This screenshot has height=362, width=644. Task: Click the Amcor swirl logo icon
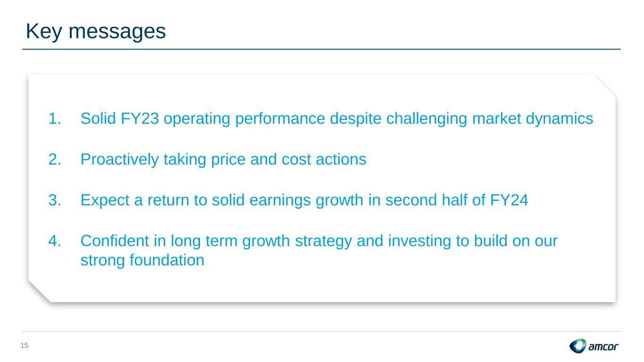pyautogui.click(x=577, y=346)
